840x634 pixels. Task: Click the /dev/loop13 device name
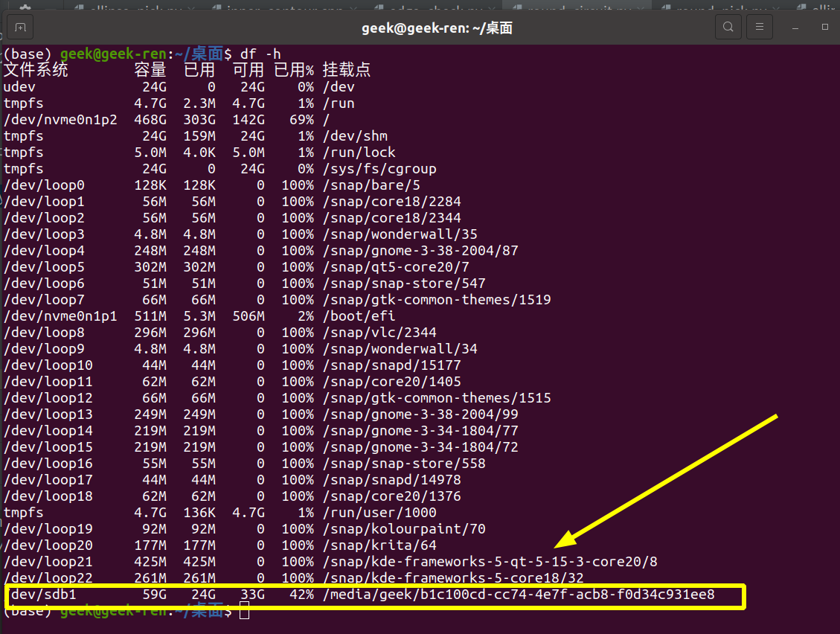pos(48,414)
